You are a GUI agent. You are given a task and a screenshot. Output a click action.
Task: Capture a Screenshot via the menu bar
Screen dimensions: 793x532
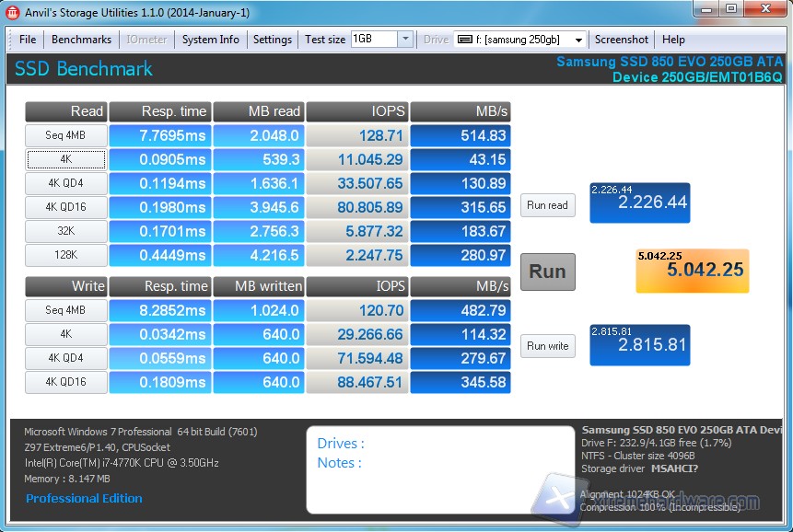[621, 40]
